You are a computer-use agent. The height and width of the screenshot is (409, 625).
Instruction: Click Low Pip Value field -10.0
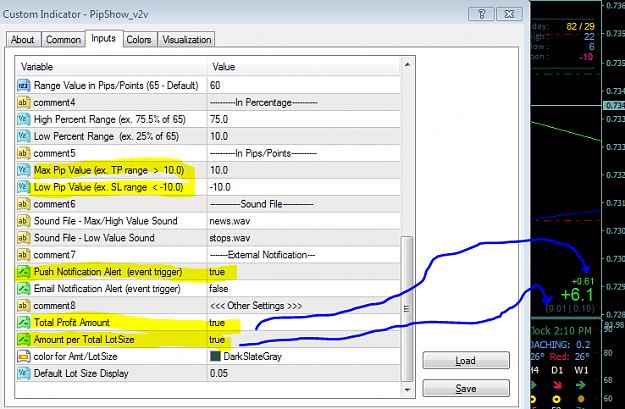(x=303, y=187)
